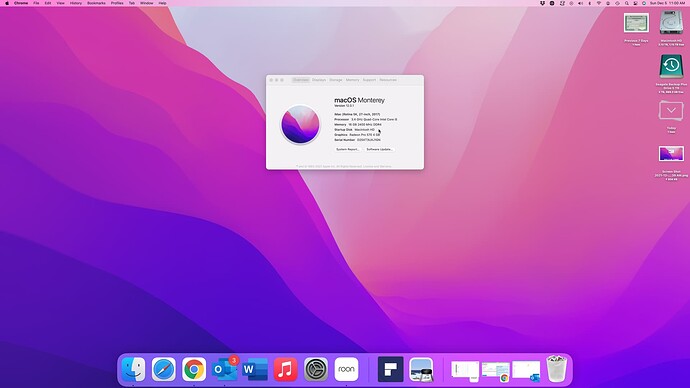Select the Screen Shot file on desktop
The width and height of the screenshot is (690, 388).
[671, 154]
